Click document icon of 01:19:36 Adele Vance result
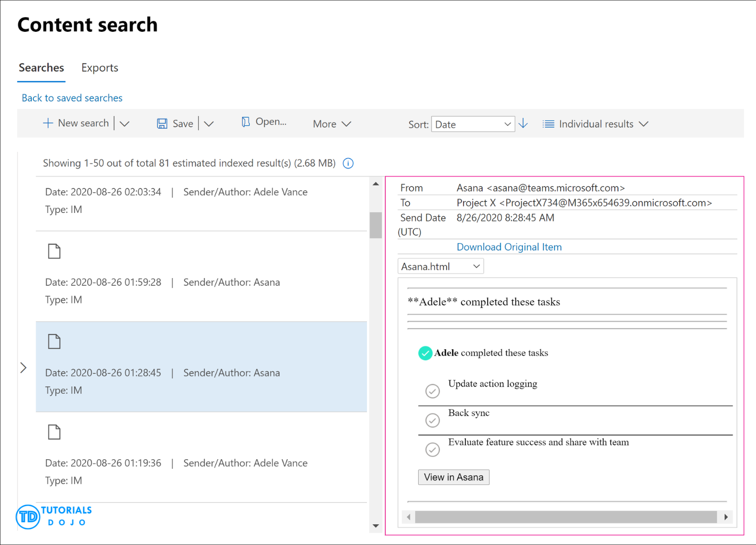The image size is (756, 545). [54, 431]
